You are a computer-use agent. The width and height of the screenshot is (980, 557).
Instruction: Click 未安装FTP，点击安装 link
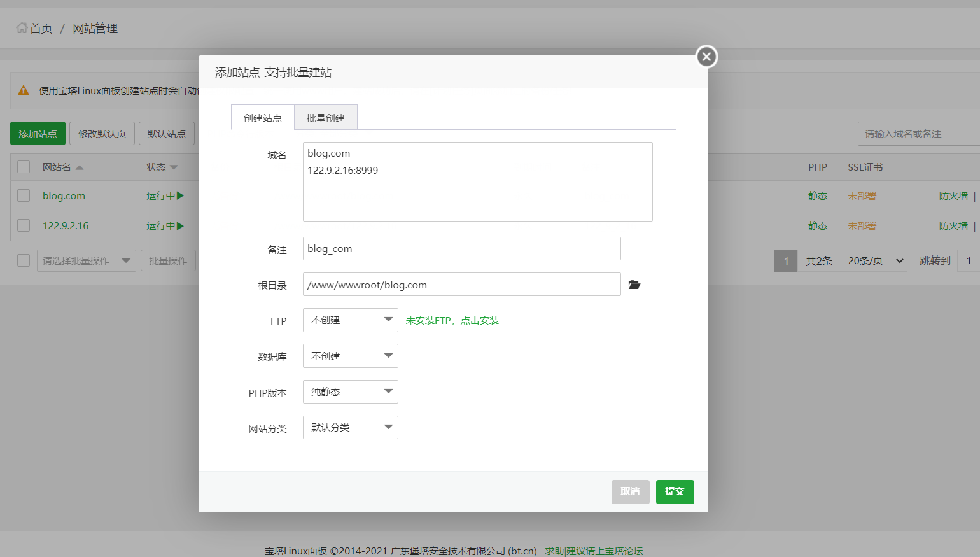[x=452, y=320]
